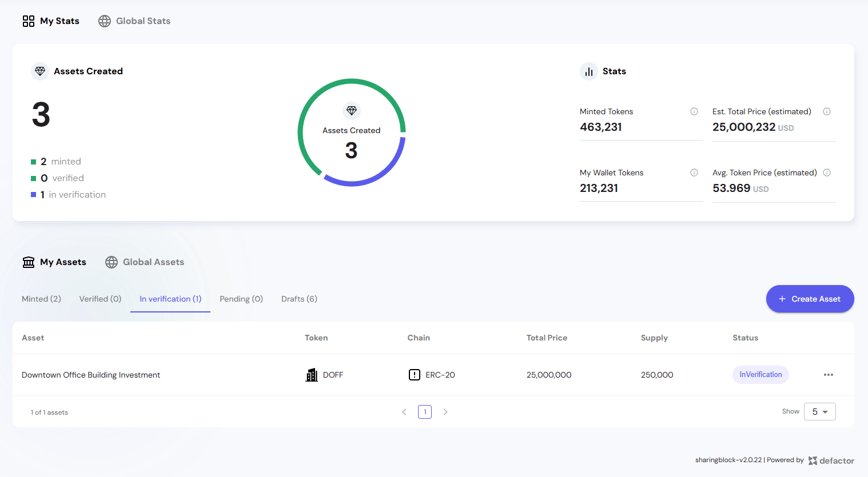Click the InVerification status badge
This screenshot has height=477, width=868.
coord(761,375)
